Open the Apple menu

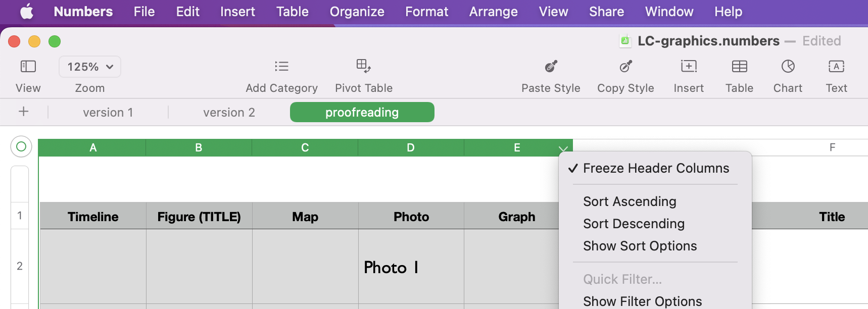pos(27,12)
